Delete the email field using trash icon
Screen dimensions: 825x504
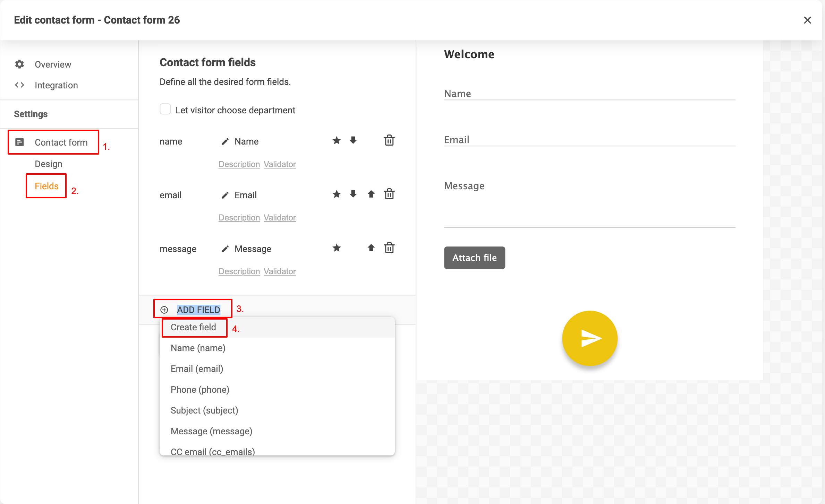pos(389,194)
